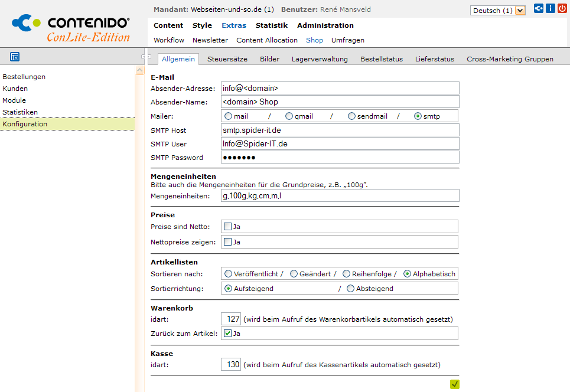Click the frame resize handle icon
This screenshot has width=570, height=392.
point(144,57)
